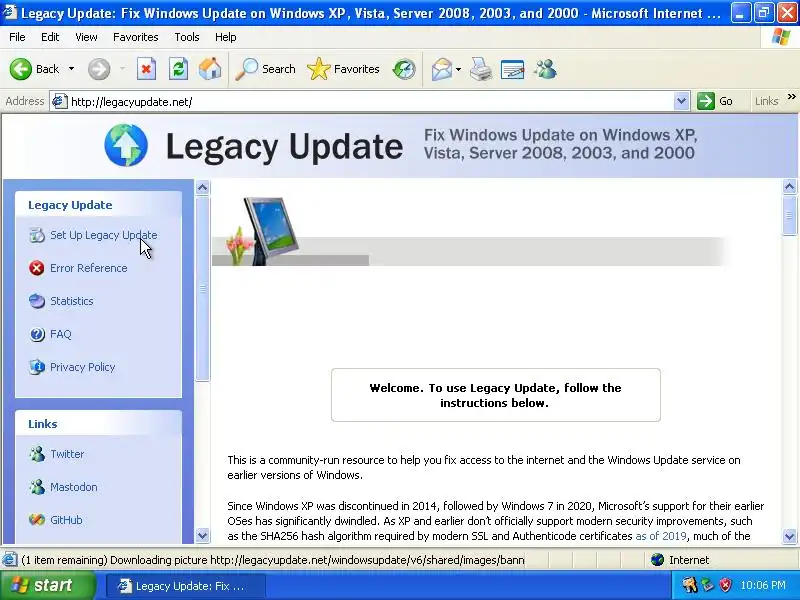Click the Mail envelope toolbar icon
Viewport: 800px width, 600px height.
point(442,69)
